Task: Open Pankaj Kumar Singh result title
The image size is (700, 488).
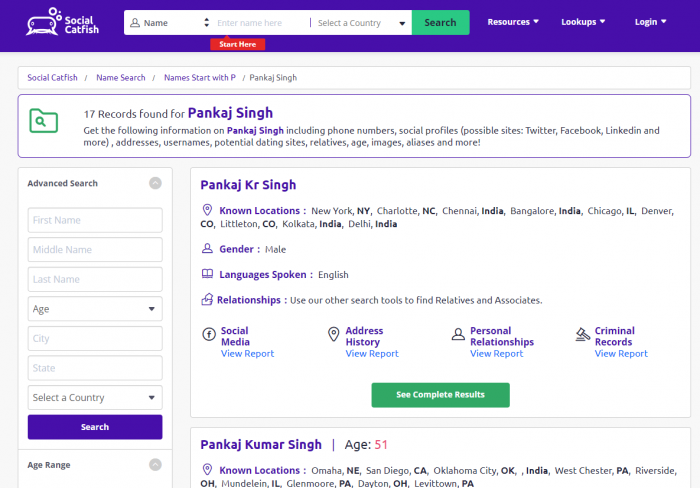Action: 261,445
